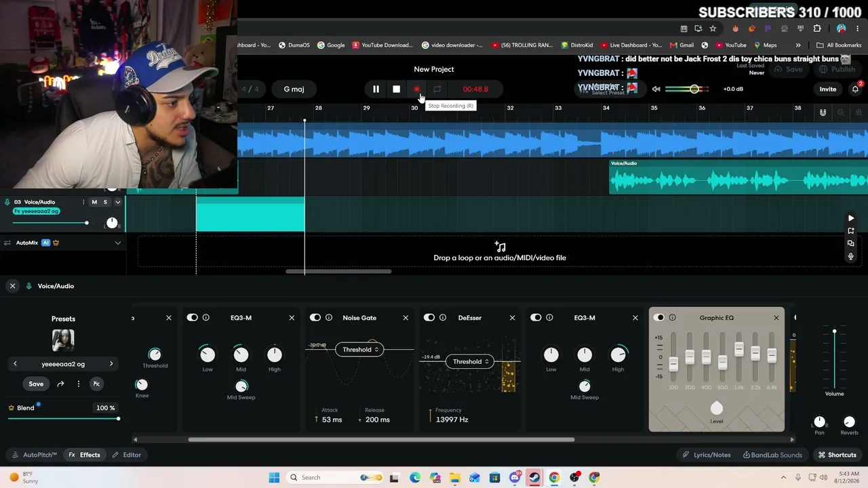Click the Invite button
This screenshot has height=488, width=868.
(x=828, y=89)
